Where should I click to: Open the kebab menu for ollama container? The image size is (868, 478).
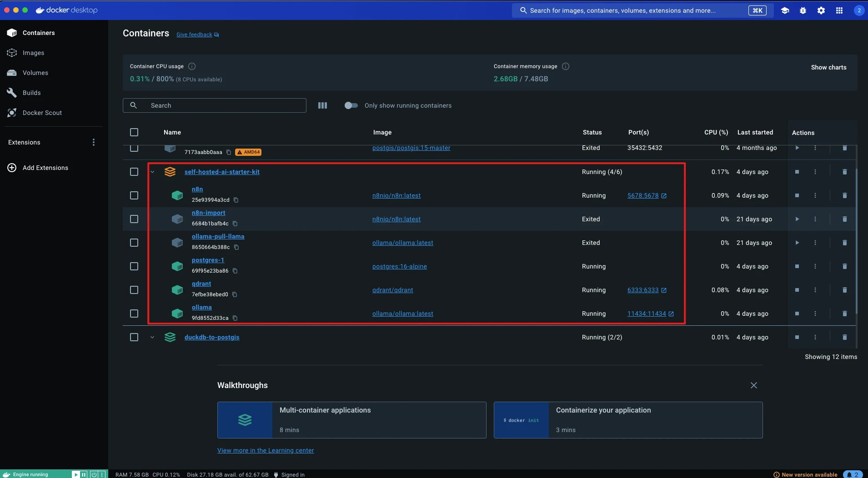click(x=815, y=314)
